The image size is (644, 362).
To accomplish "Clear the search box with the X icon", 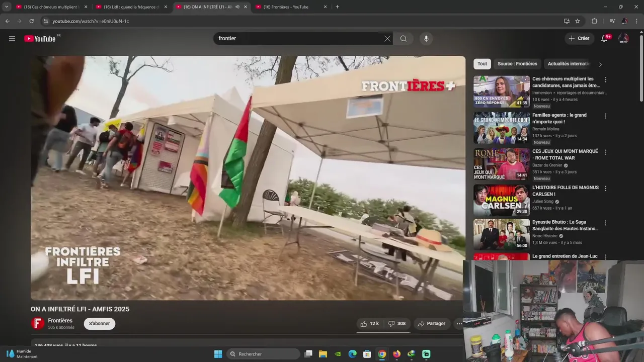I will 387,39.
